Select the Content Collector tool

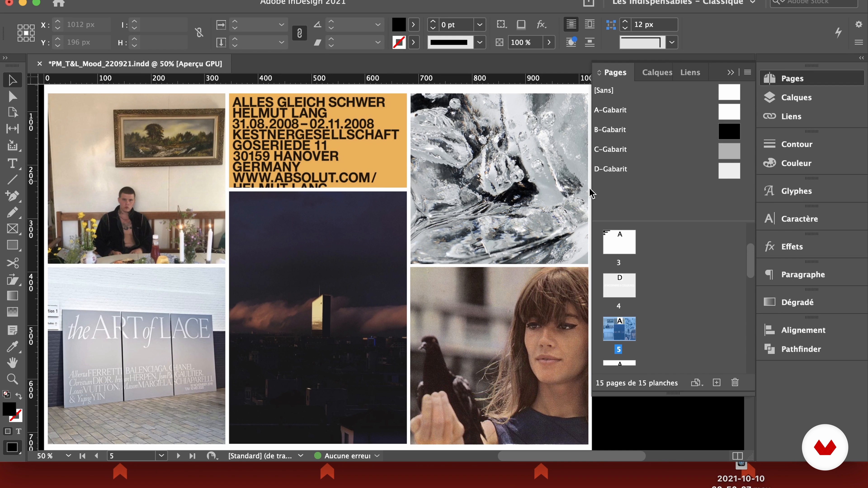coord(12,145)
